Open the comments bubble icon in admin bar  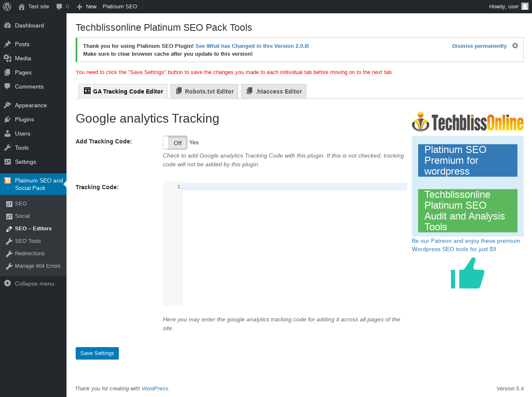(59, 7)
